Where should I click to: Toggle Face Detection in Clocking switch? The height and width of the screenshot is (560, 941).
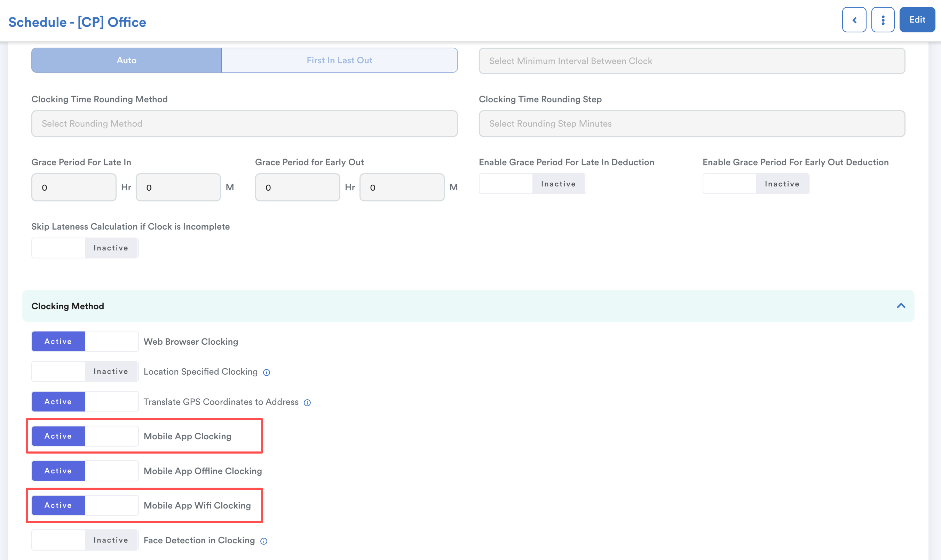point(85,541)
